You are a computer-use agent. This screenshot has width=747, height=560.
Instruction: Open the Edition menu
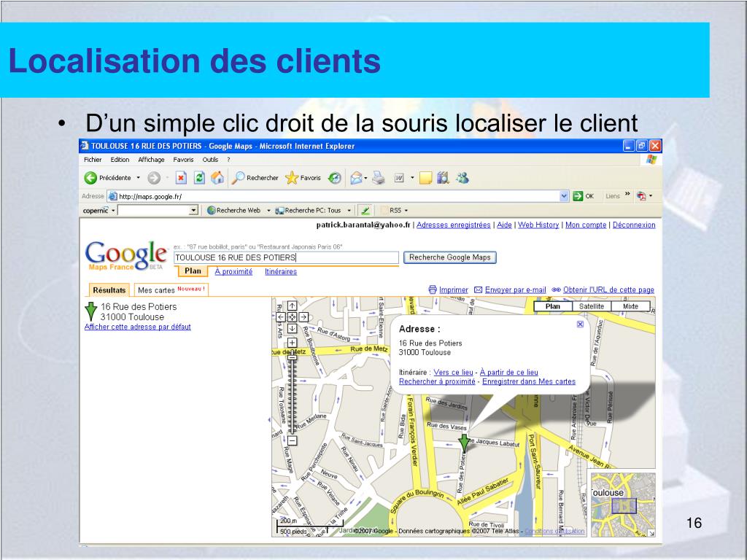point(120,160)
